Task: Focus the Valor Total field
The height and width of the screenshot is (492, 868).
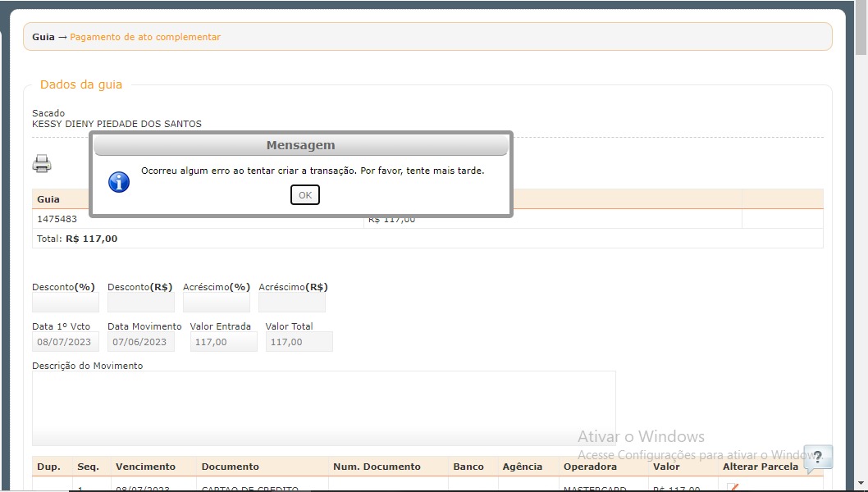Action: (299, 342)
